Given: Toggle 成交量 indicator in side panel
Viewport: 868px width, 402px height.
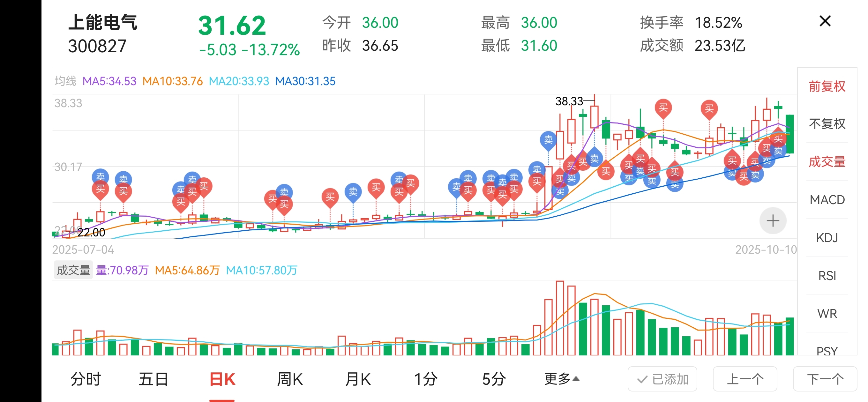Looking at the screenshot, I should click(827, 162).
